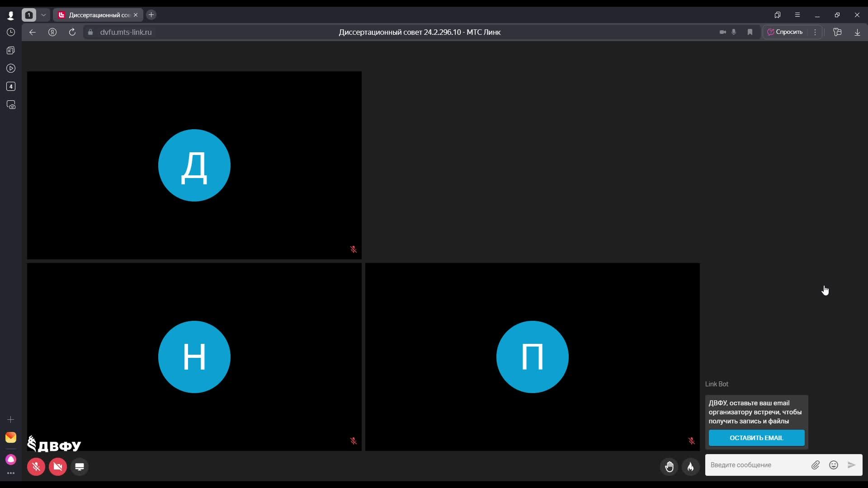The image size is (868, 488).
Task: Open the Спросить three-dots options menu
Action: [815, 32]
